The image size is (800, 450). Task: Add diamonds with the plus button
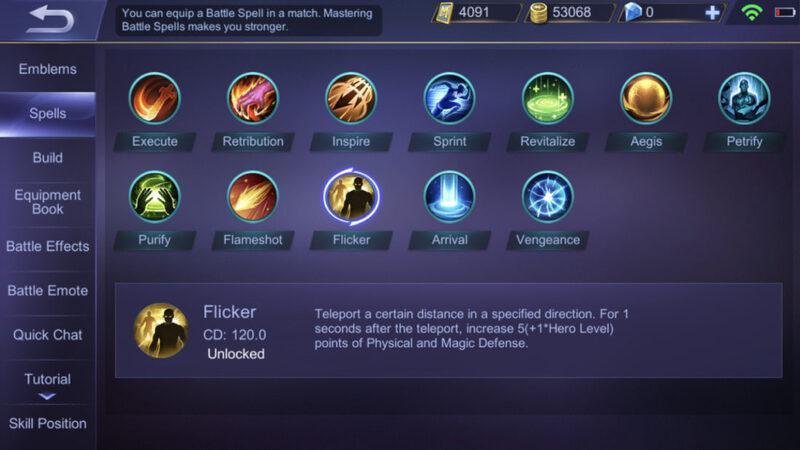[712, 12]
